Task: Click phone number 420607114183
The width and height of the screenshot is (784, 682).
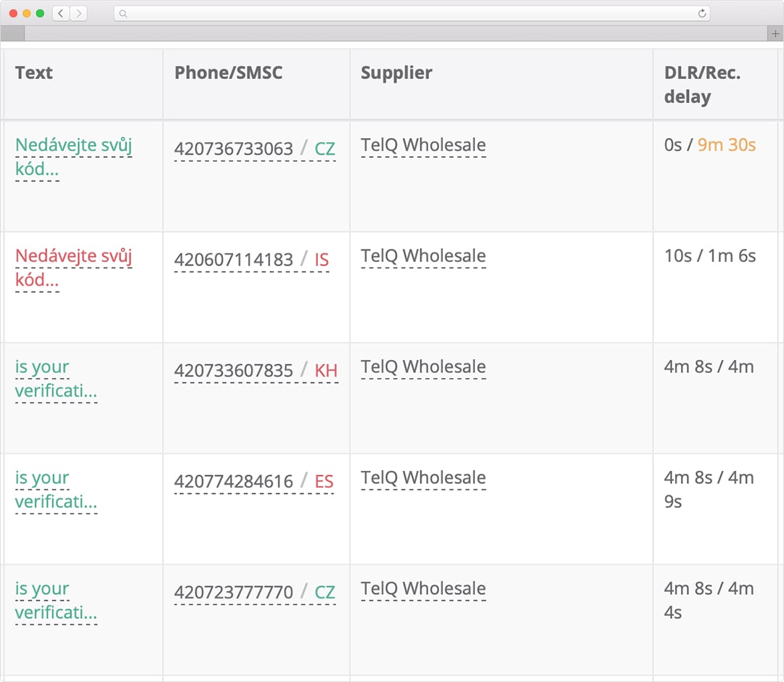Action: click(234, 260)
